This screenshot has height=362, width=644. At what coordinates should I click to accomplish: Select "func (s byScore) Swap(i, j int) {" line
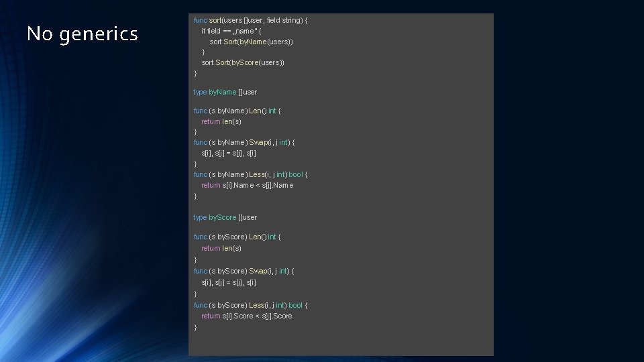pyautogui.click(x=244, y=271)
